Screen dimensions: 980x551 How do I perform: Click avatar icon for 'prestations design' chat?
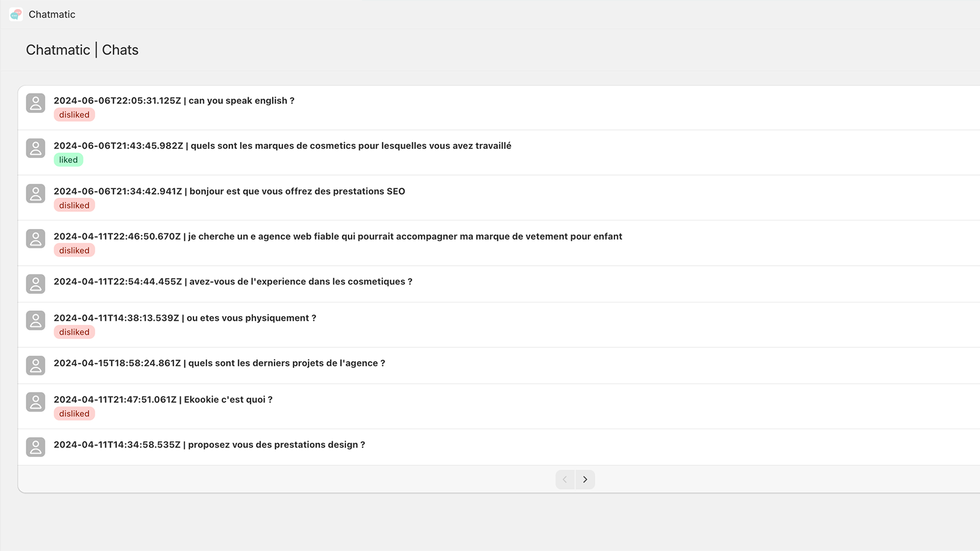tap(36, 447)
